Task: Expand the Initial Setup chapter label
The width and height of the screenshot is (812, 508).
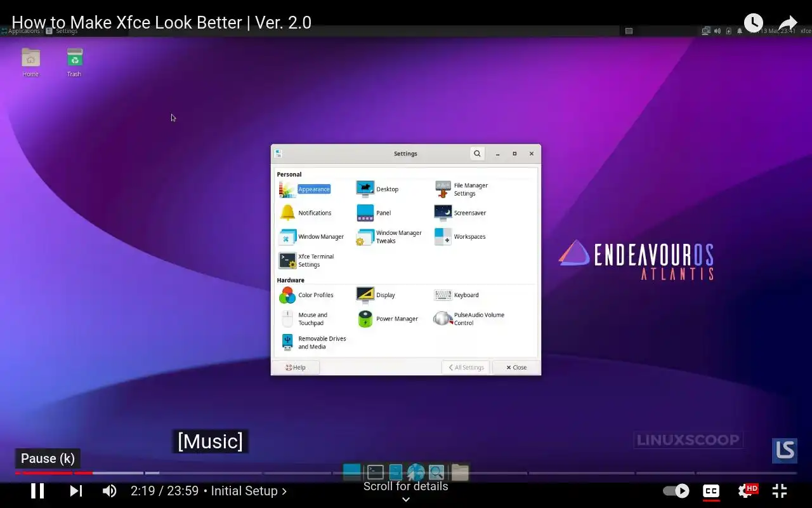Action: point(249,491)
